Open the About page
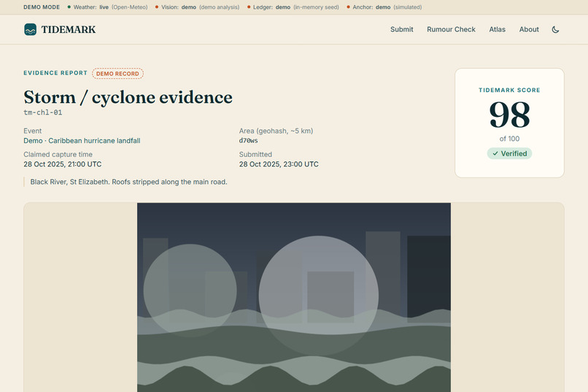The height and width of the screenshot is (392, 588). pos(529,29)
